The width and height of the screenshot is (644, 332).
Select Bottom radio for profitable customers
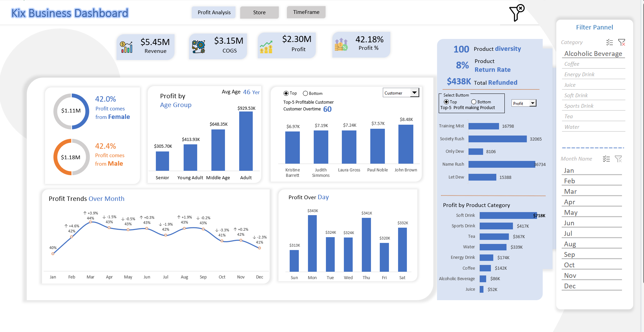305,94
